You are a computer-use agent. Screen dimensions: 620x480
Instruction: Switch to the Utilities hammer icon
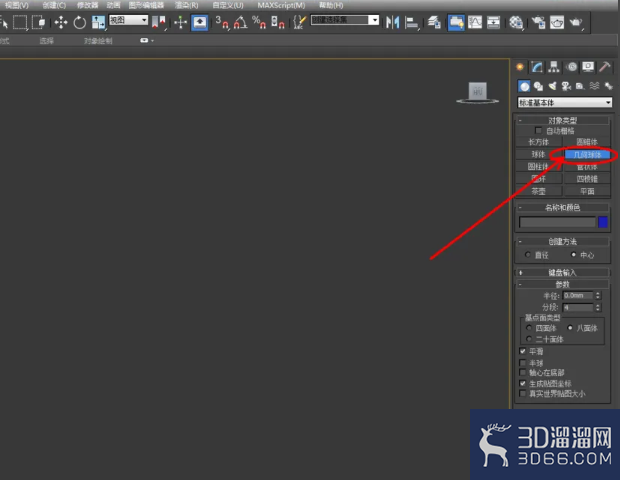(605, 67)
